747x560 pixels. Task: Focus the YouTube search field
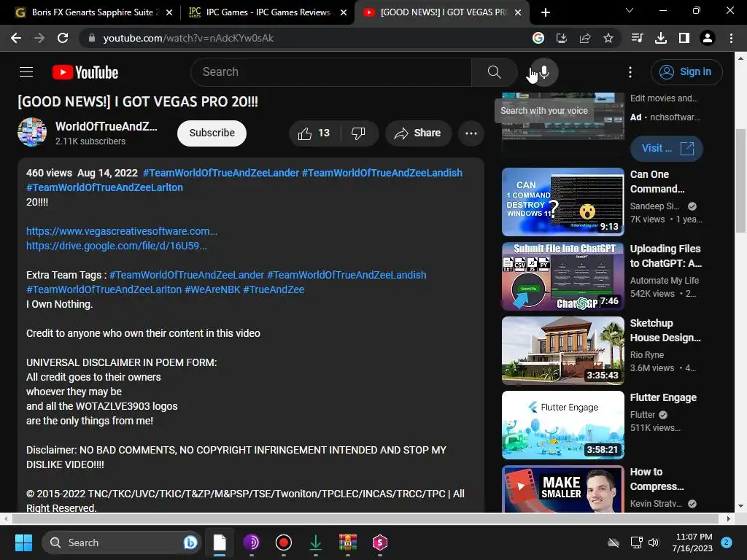click(332, 72)
